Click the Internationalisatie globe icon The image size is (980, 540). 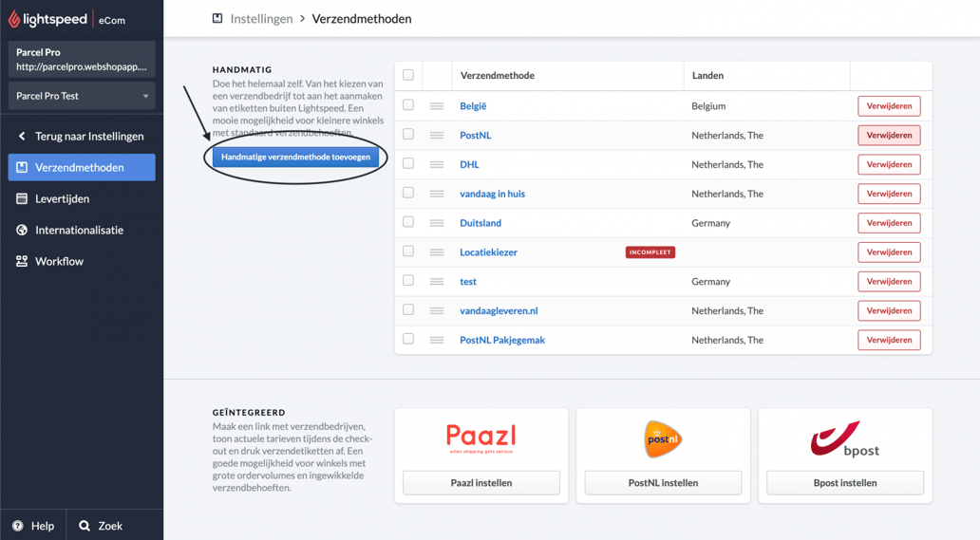[x=22, y=231]
